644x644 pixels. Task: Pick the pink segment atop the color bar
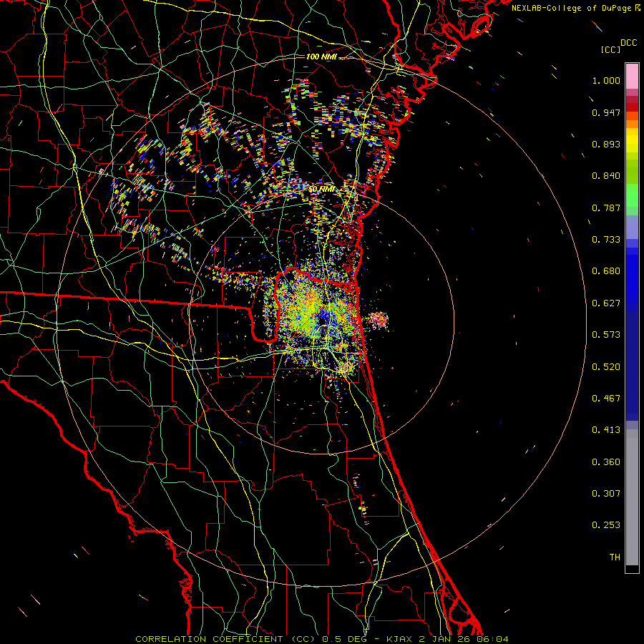[x=632, y=76]
